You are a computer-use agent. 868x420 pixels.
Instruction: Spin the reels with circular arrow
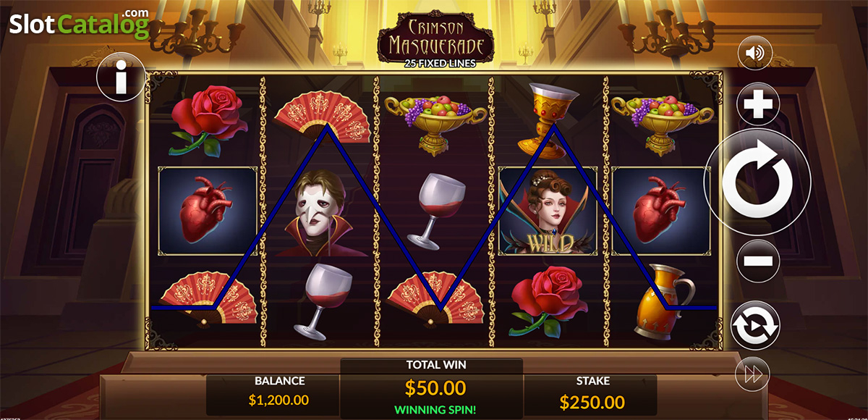pos(757,183)
